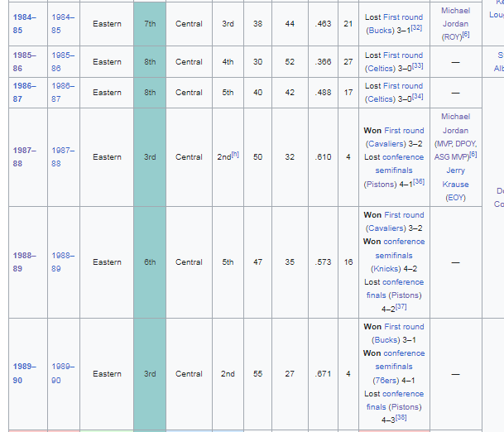Screen dimensions: 504x432
Task: Open Cavaliers link in the 1988–89 row
Action: coord(386,228)
